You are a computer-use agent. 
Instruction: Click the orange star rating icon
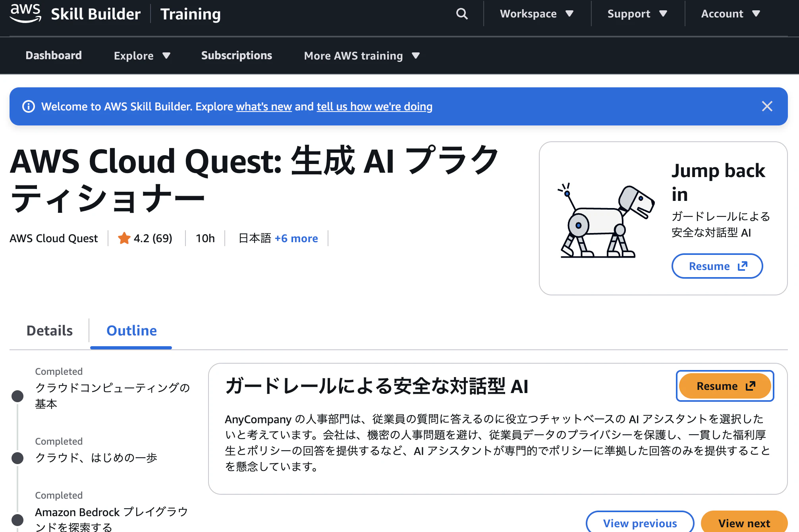[124, 238]
